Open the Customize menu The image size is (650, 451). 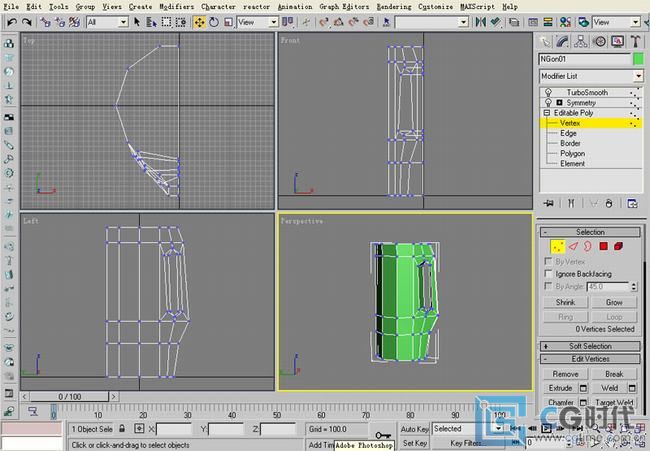coord(435,7)
